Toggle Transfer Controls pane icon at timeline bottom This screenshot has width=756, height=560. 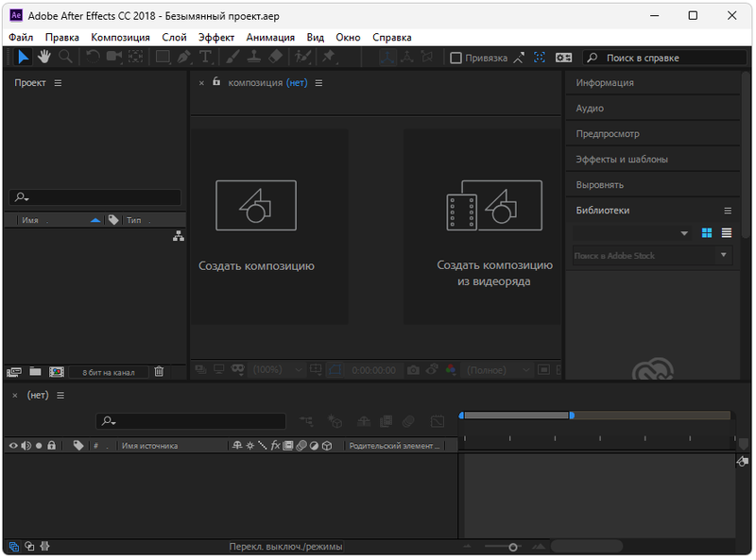pyautogui.click(x=29, y=546)
